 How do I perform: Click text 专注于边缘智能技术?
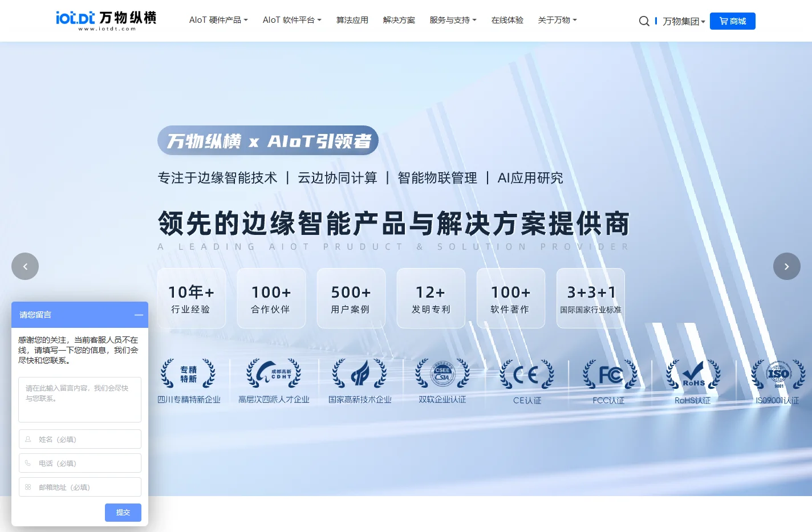(x=217, y=178)
